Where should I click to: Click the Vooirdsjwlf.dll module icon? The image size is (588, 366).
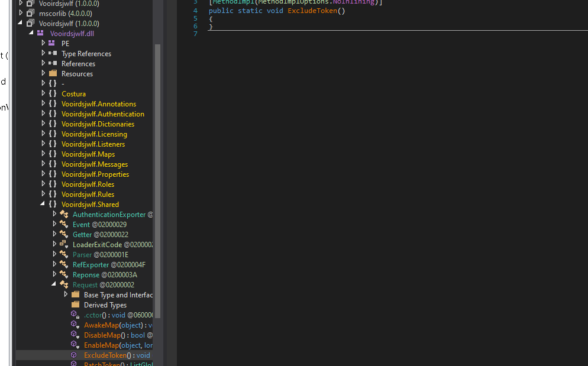[x=40, y=33]
